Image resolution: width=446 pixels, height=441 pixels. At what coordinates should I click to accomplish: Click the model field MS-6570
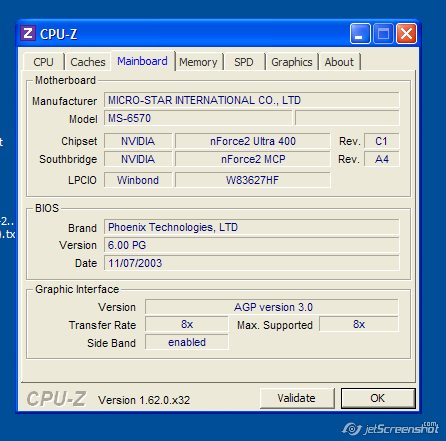coord(198,118)
